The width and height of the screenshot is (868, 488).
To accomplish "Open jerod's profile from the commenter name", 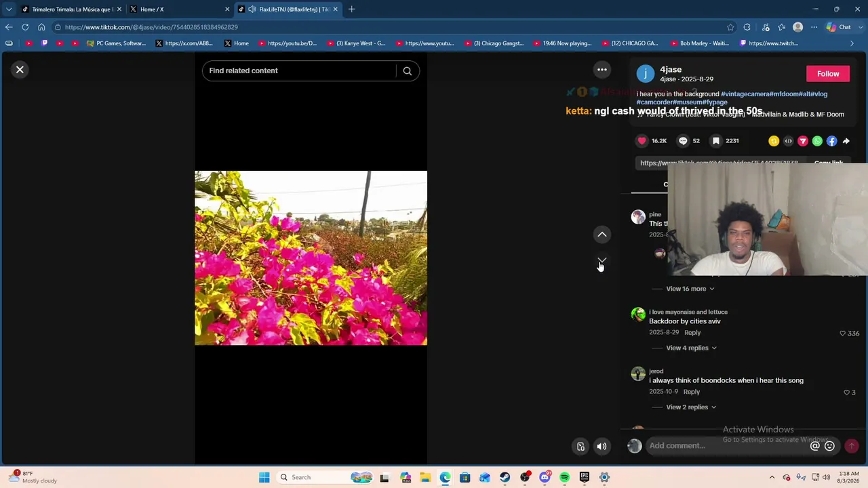I will point(656,371).
